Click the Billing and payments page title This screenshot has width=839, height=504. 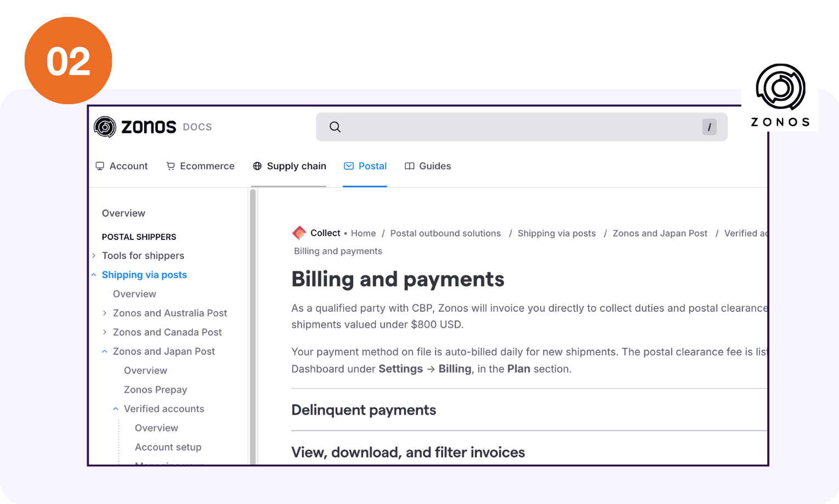point(398,279)
